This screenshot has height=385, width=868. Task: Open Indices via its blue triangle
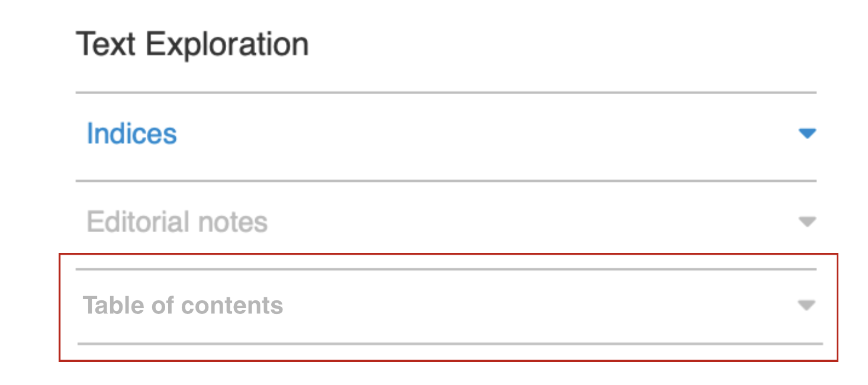click(807, 134)
